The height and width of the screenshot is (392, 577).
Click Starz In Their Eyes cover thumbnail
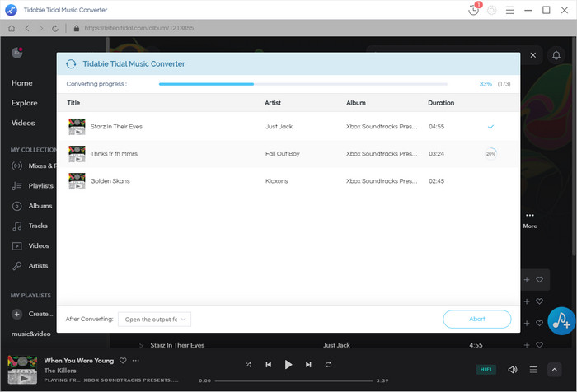(x=77, y=127)
